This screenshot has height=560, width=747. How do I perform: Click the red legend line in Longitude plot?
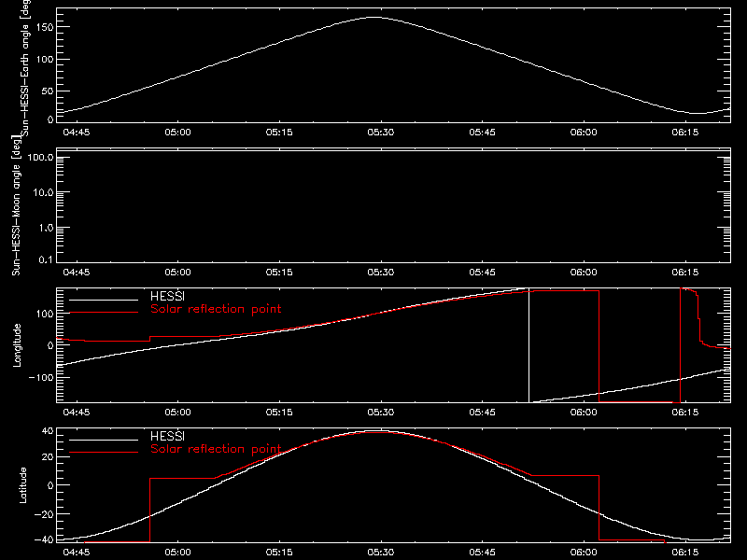click(x=104, y=313)
